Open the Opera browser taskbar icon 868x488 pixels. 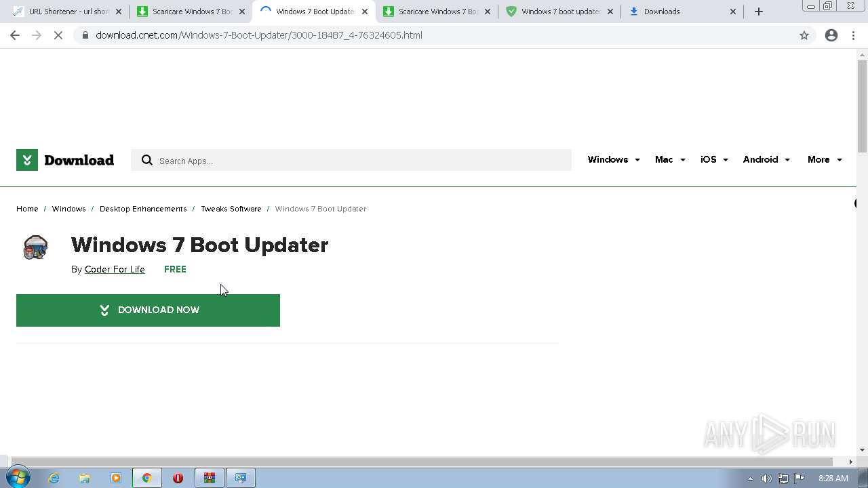coord(178,478)
